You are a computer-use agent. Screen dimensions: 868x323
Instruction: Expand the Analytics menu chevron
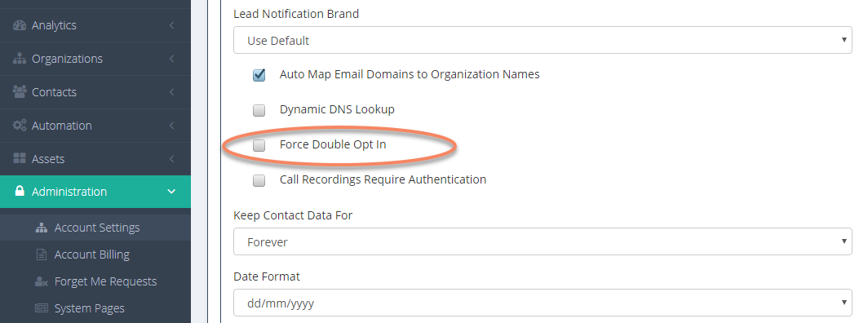[x=172, y=25]
